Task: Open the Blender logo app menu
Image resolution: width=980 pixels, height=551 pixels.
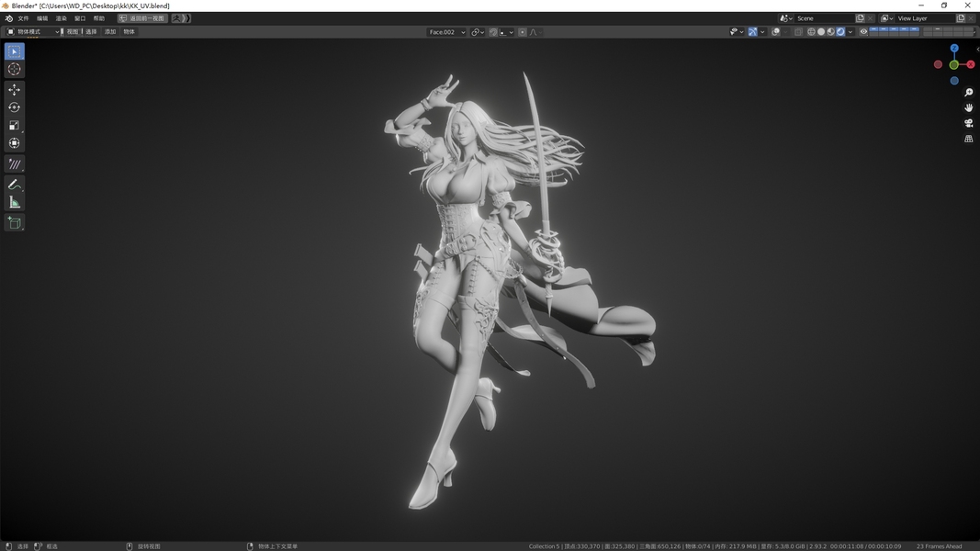Action: 9,18
